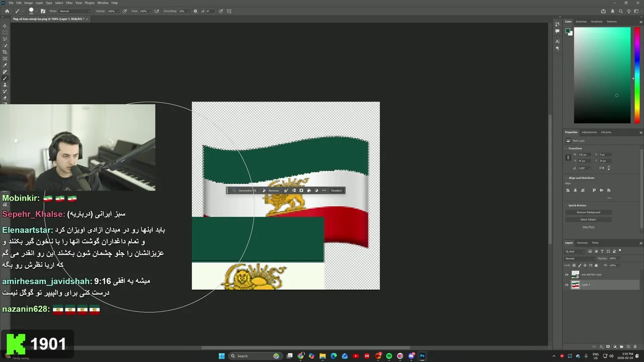Enable airbrush-style build-up
Viewport: 644px width, 362px height.
156,11
